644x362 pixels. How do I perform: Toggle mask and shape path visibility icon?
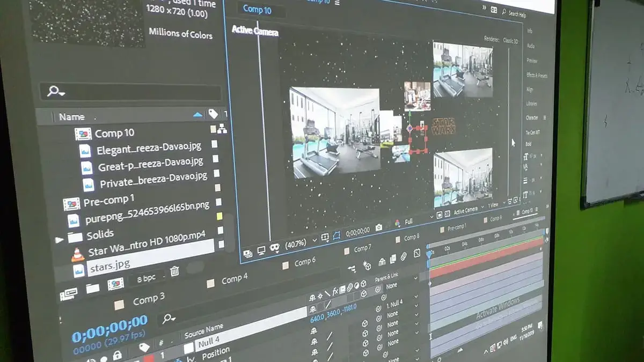tap(275, 247)
